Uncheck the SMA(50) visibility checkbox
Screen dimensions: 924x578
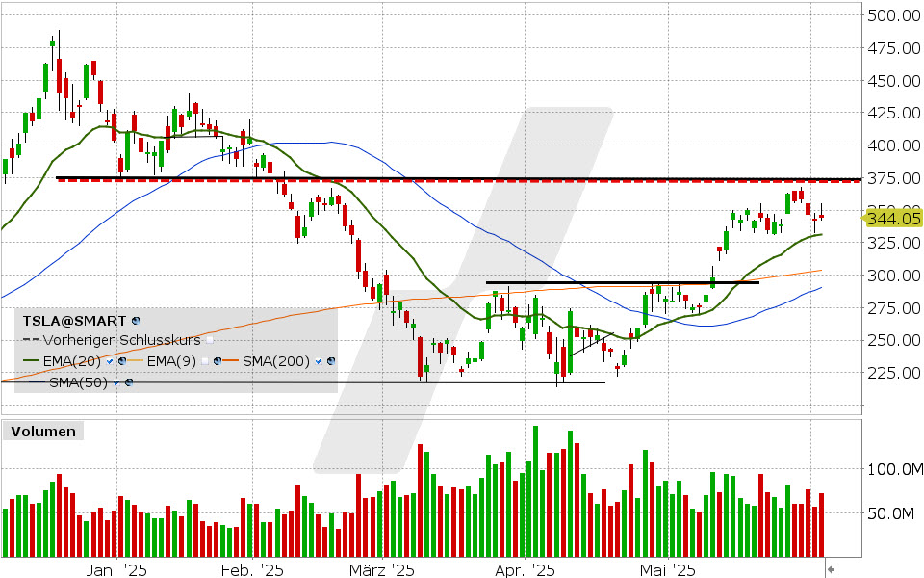[x=116, y=382]
